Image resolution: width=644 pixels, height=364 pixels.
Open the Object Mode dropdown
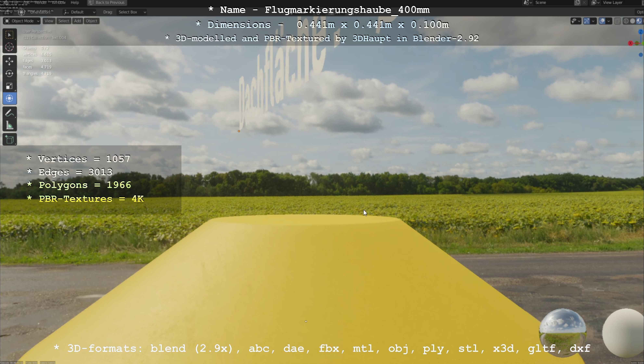[22, 21]
